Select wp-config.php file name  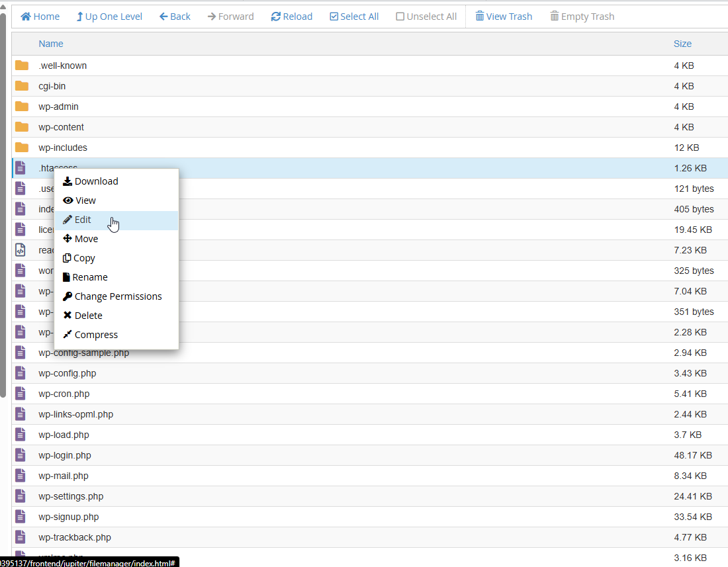pos(68,374)
